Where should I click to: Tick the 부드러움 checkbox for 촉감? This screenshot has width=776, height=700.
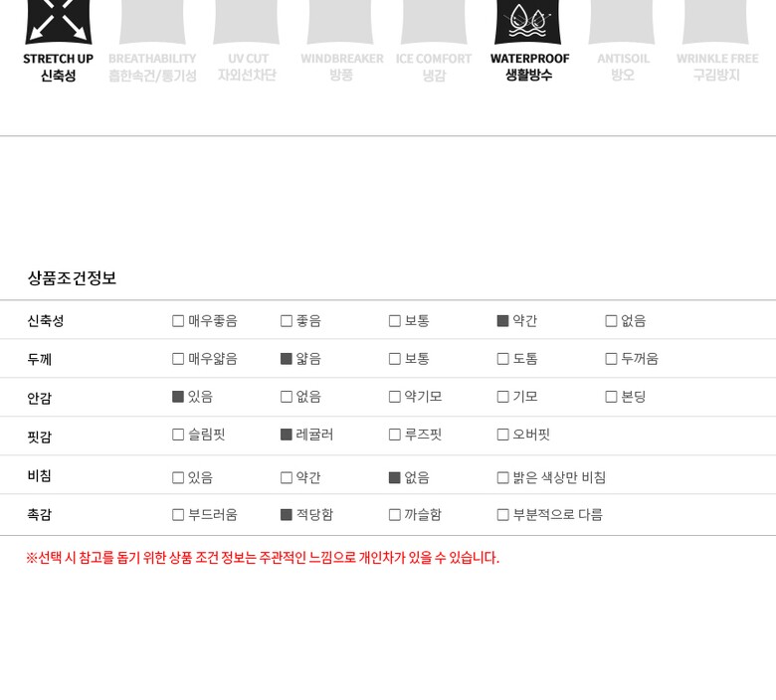(x=178, y=515)
